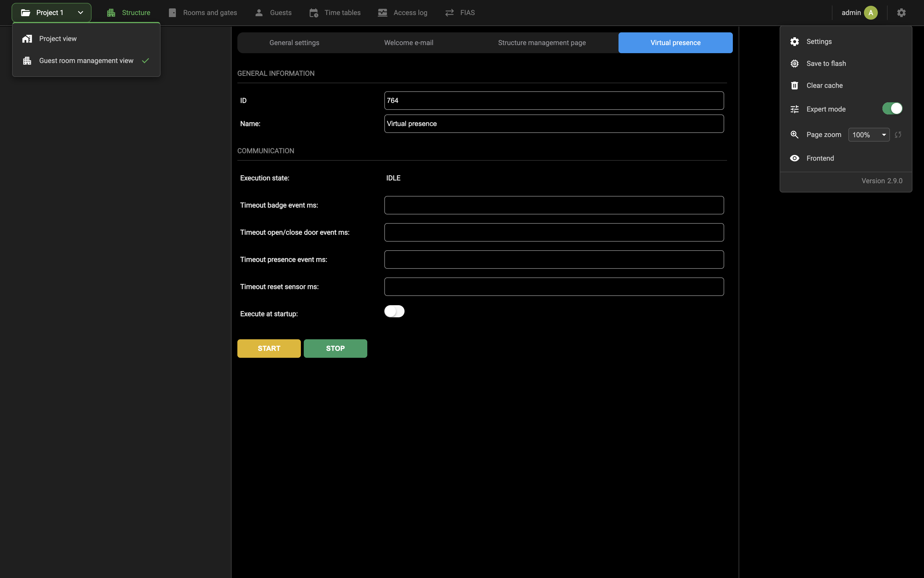This screenshot has height=578, width=924.
Task: Turn off the Expert mode switch
Action: click(x=892, y=109)
